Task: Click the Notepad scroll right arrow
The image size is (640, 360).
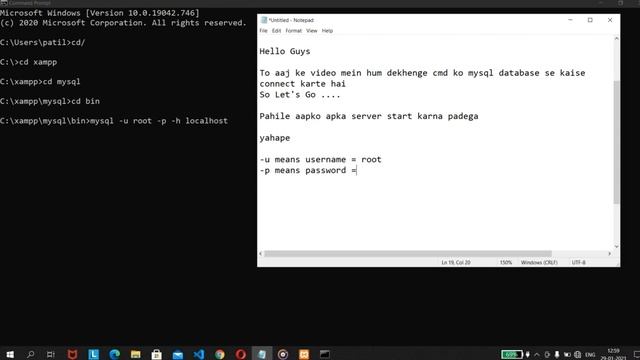Action: point(610,253)
